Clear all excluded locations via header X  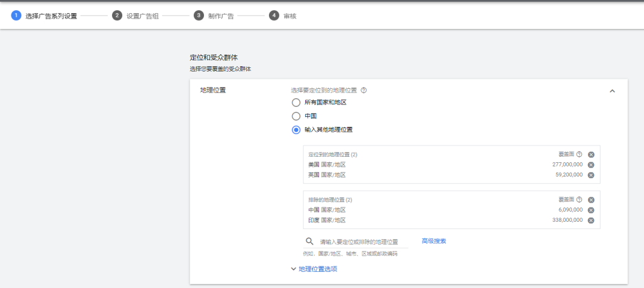click(x=591, y=200)
